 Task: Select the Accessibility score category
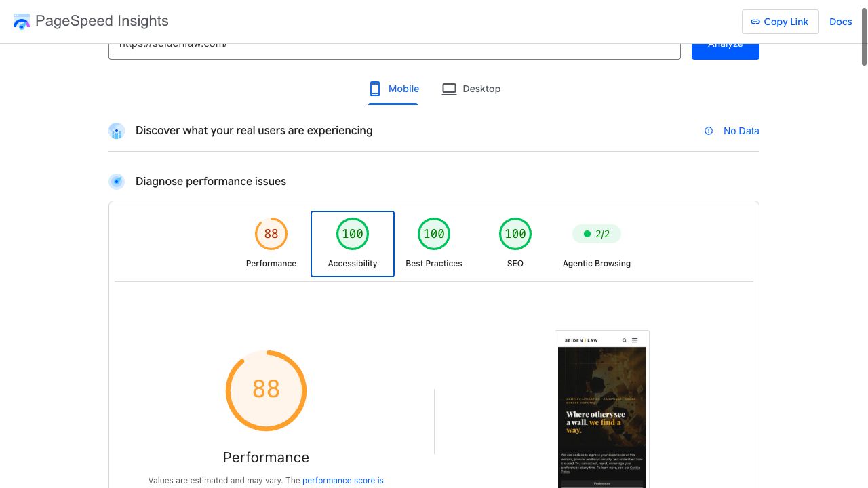tap(353, 244)
